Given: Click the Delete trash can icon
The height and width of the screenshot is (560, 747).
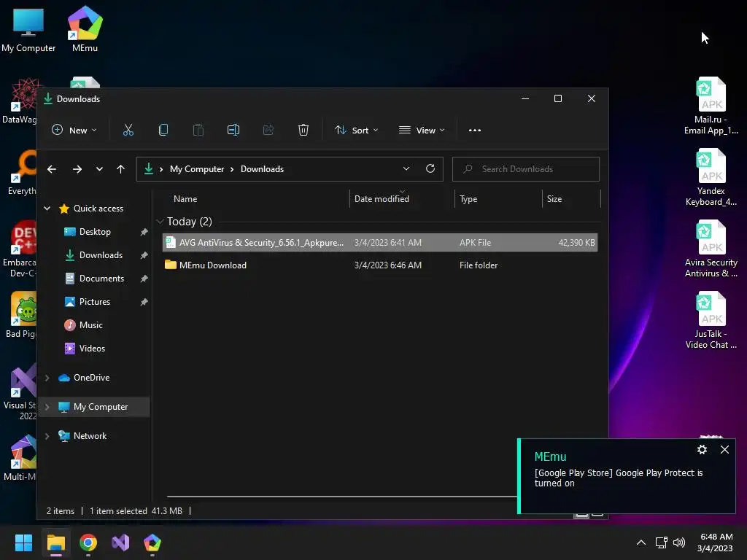Looking at the screenshot, I should 303,130.
